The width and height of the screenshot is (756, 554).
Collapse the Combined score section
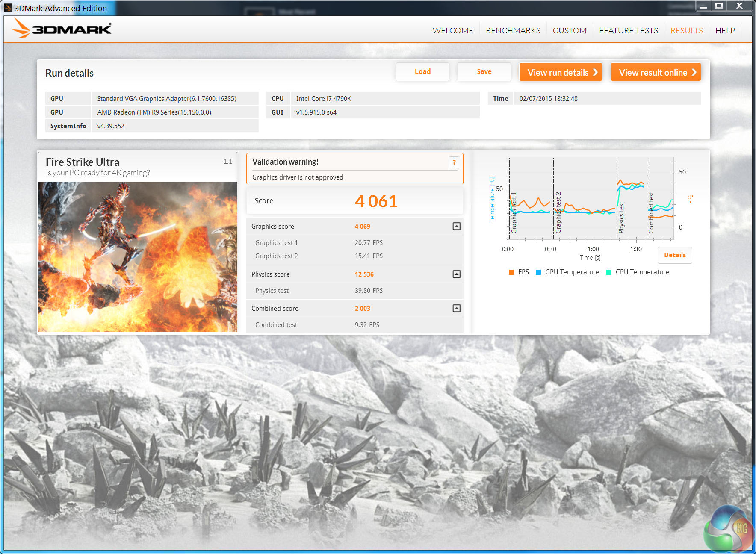456,309
